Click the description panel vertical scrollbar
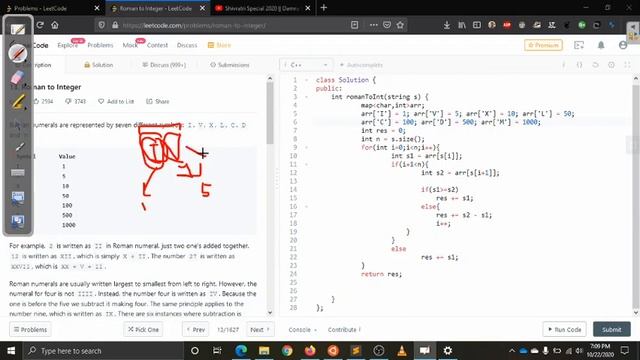Viewport: 640px width, 360px height. pyautogui.click(x=270, y=113)
